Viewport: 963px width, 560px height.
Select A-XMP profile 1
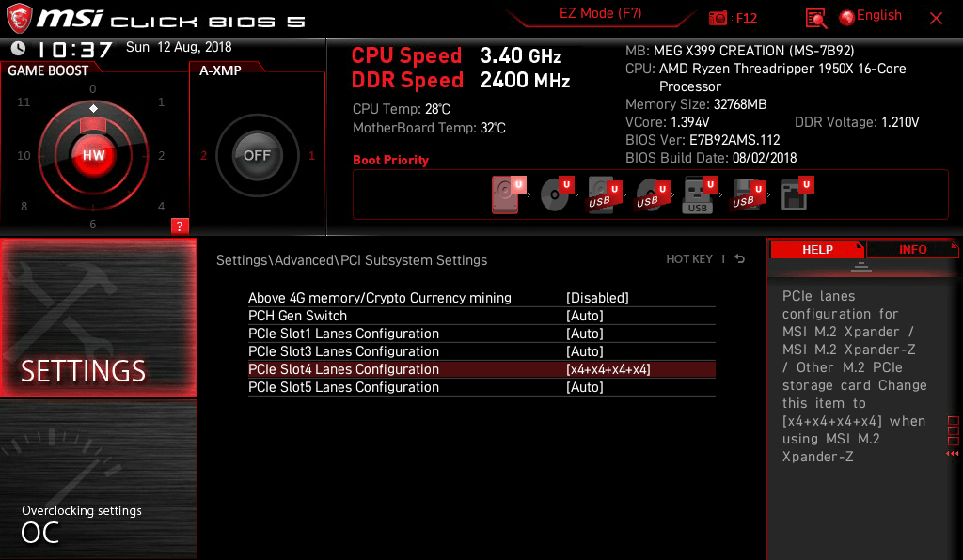311,156
